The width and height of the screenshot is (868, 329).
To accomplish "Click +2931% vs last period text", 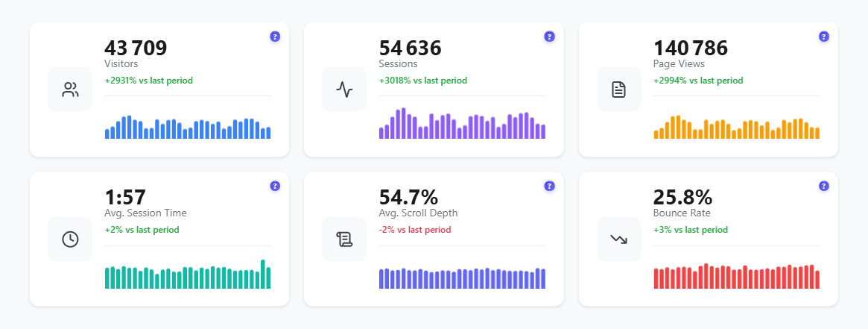I will coord(149,81).
